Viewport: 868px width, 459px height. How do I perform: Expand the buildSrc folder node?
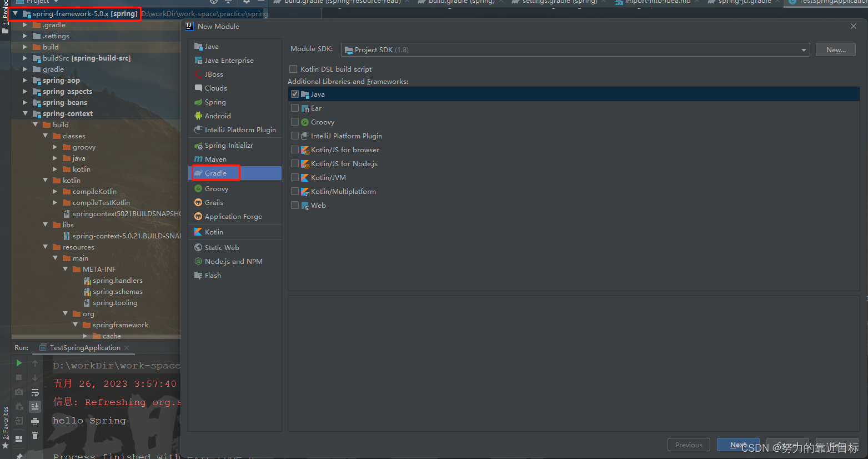pos(25,58)
